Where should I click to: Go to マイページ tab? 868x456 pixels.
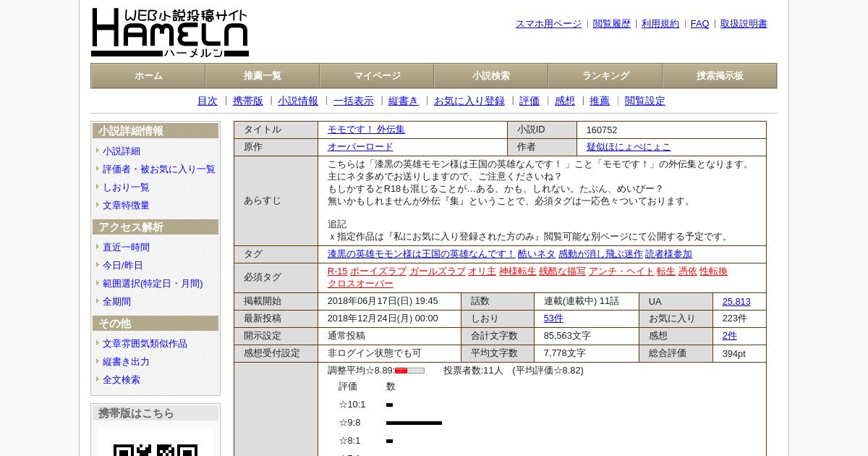[377, 76]
